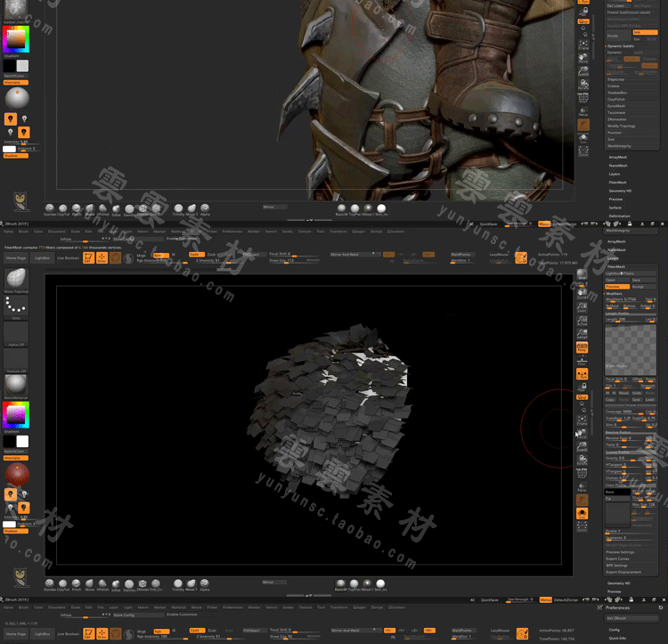
Task: Click BPR render icon in middle window
Action: [x=582, y=275]
